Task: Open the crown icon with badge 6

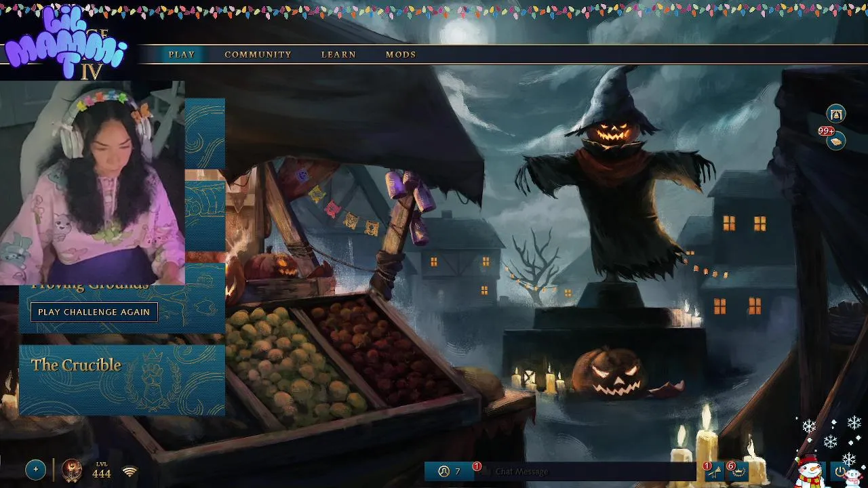Action: tap(738, 472)
